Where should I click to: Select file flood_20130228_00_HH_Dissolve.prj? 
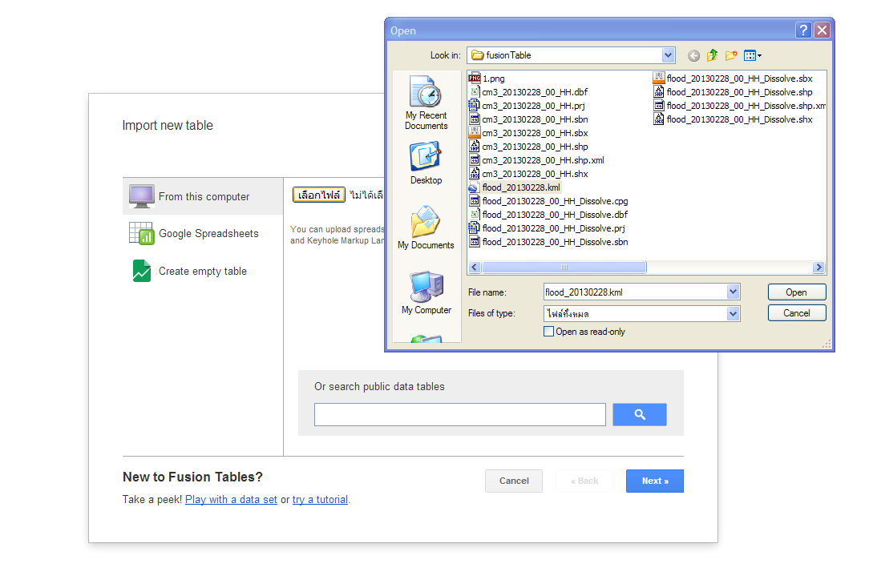pos(547,228)
